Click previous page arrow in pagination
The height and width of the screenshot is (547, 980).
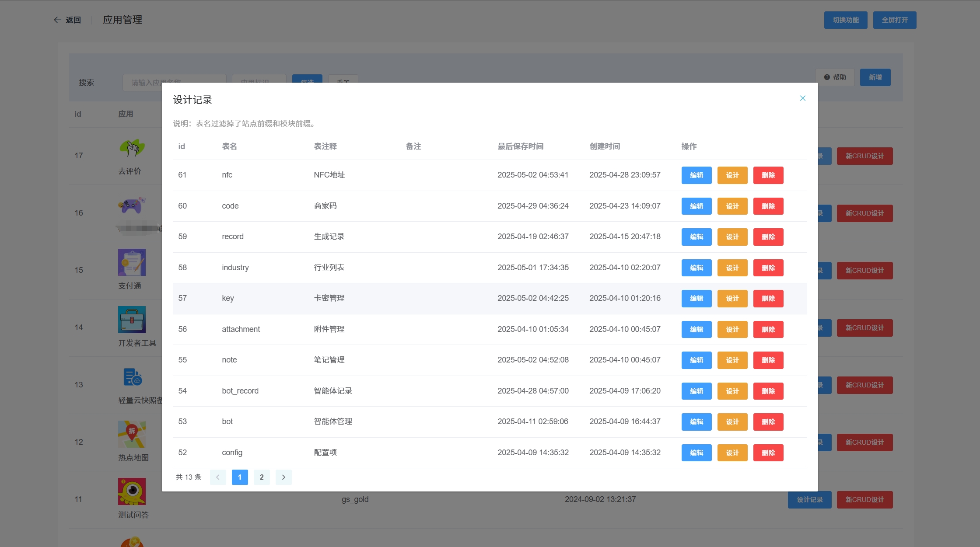pyautogui.click(x=218, y=477)
